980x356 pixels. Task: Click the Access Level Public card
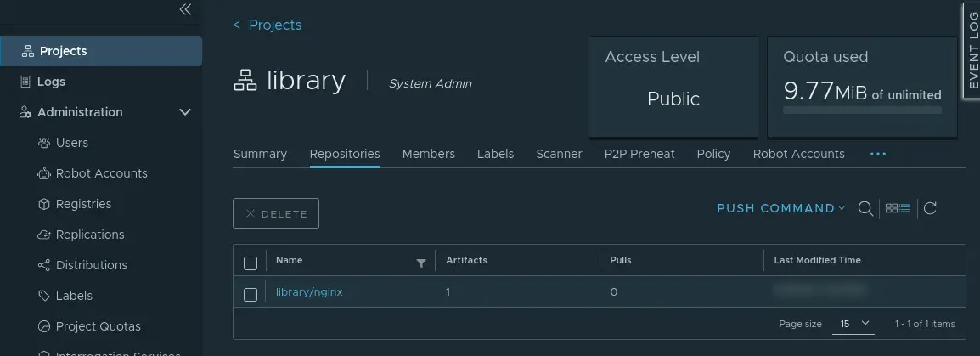click(673, 87)
